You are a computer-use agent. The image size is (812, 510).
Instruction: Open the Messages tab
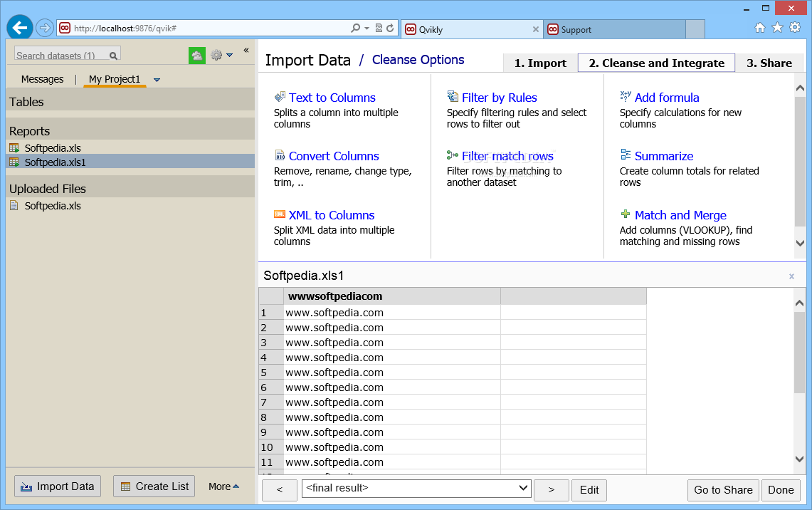pyautogui.click(x=43, y=79)
